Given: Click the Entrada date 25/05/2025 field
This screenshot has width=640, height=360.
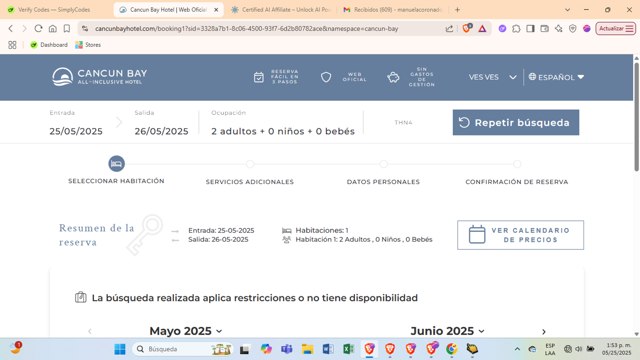Looking at the screenshot, I should 76,131.
